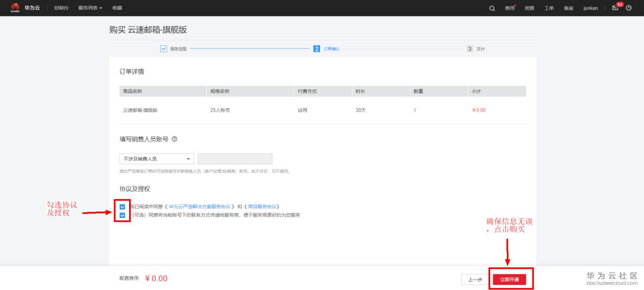Open the 工单 menu
This screenshot has height=290, width=644.
coord(549,8)
